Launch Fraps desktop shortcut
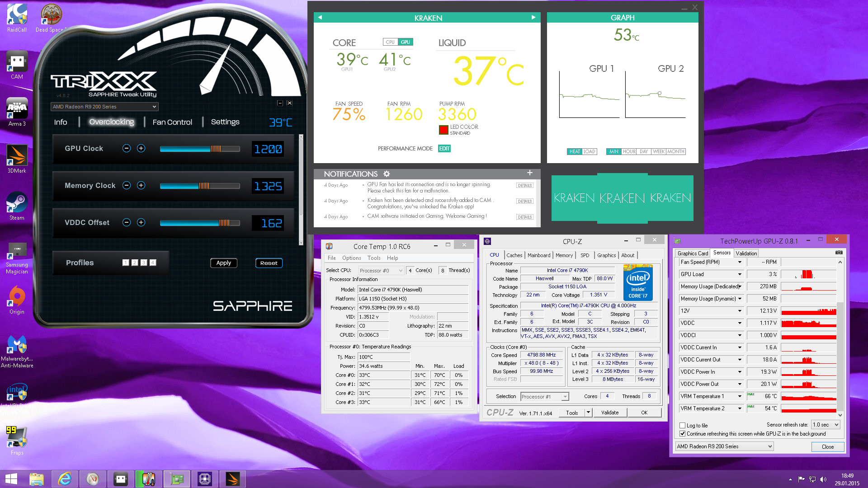 (x=17, y=441)
